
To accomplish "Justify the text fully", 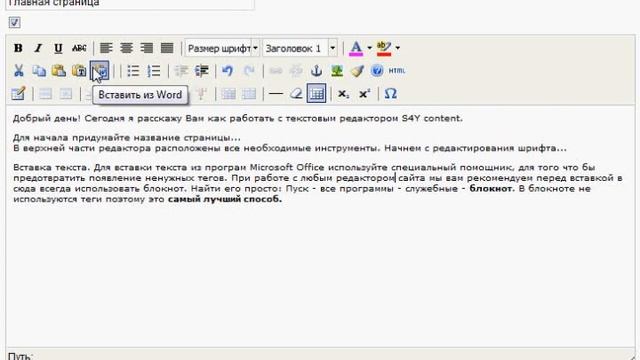I will tap(167, 48).
